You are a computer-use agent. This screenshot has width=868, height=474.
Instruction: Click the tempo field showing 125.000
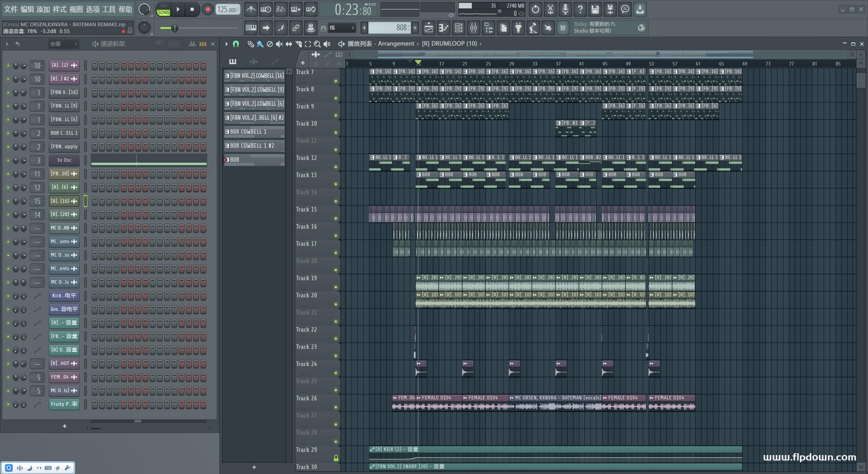[228, 9]
